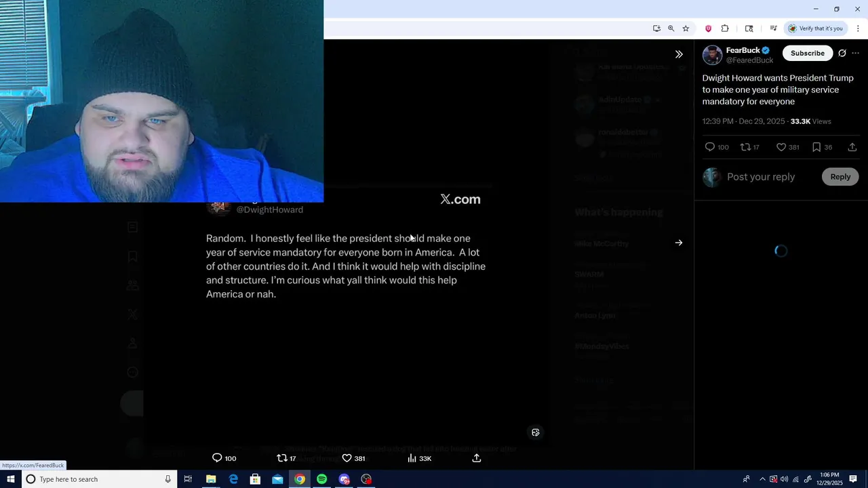Screen dimensions: 868x488
Task: Click the red shield extension icon
Action: (x=709, y=28)
